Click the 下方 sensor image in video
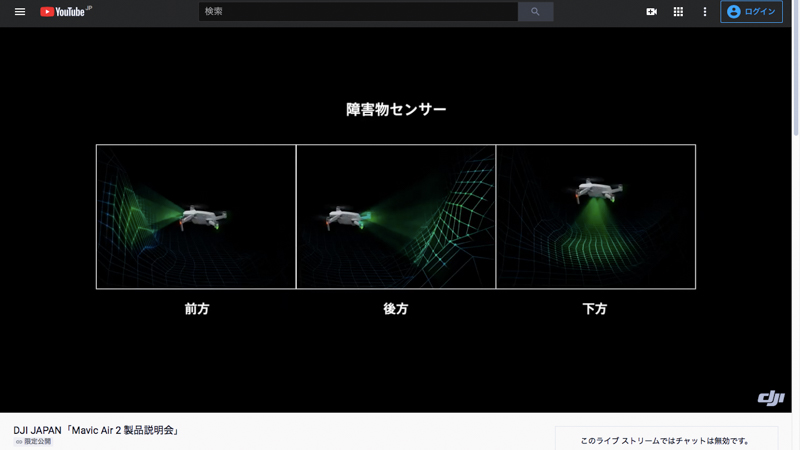 pos(595,217)
